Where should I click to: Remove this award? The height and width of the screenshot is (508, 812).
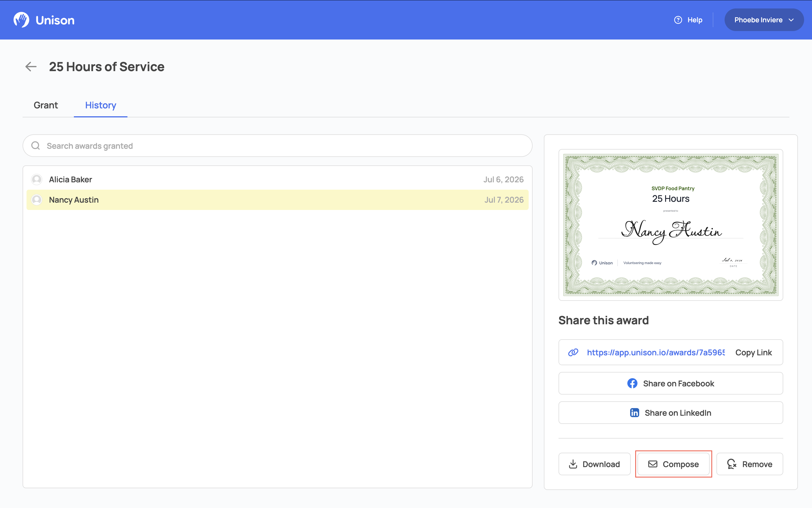click(750, 464)
